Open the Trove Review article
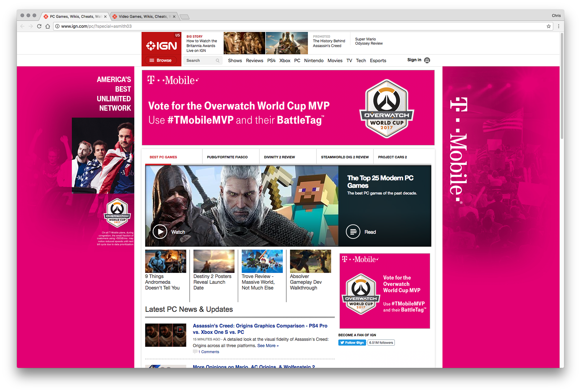This screenshot has width=581, height=392. click(x=258, y=282)
